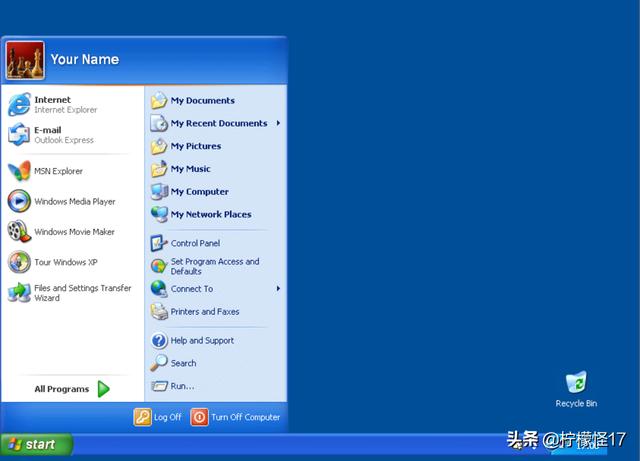This screenshot has width=640, height=461.
Task: Open the My Music label
Action: 191,169
